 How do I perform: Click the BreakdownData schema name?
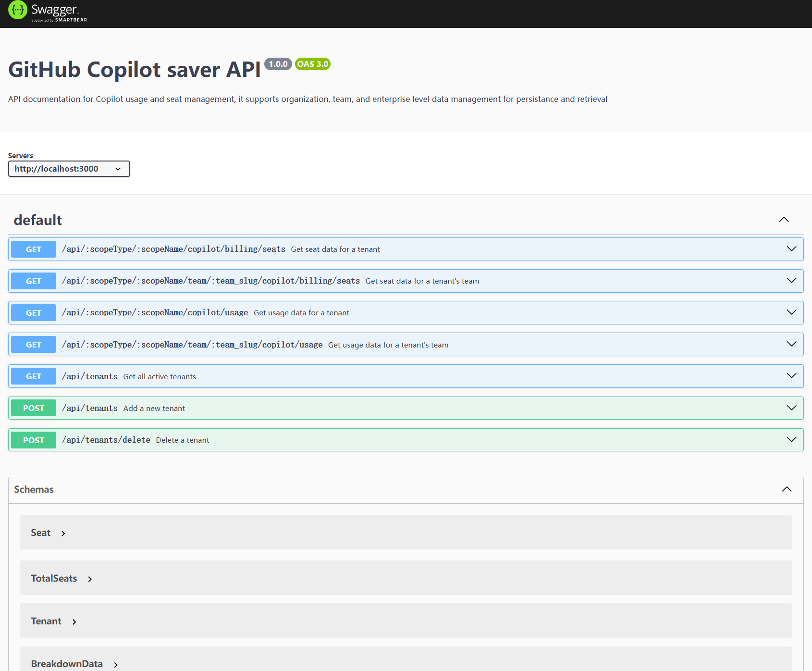pos(67,664)
